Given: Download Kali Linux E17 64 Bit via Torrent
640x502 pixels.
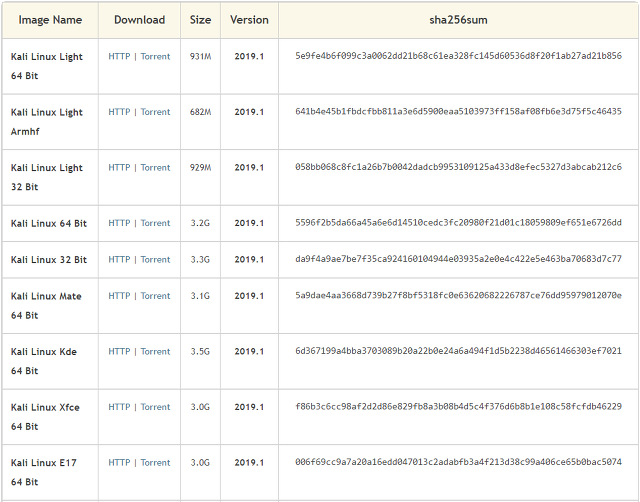Looking at the screenshot, I should pos(155,462).
